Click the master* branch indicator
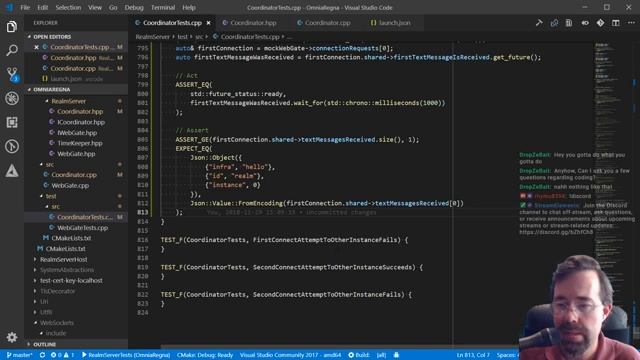 [x=20, y=355]
